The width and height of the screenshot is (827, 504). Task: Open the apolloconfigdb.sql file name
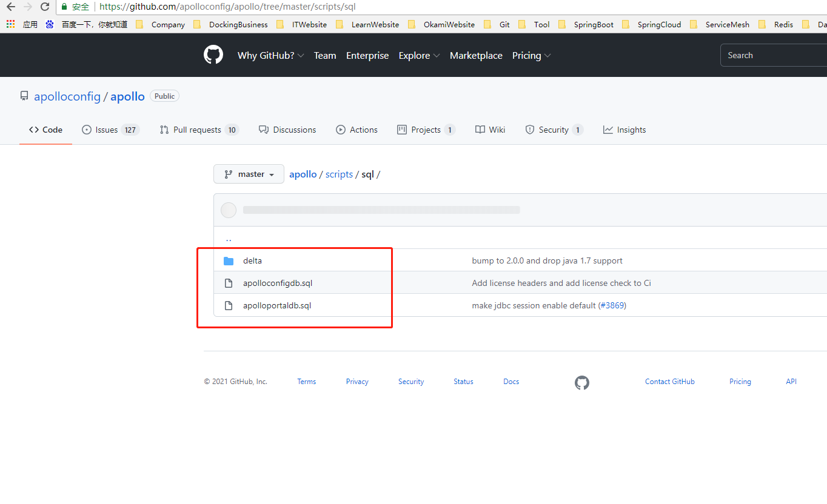[278, 283]
